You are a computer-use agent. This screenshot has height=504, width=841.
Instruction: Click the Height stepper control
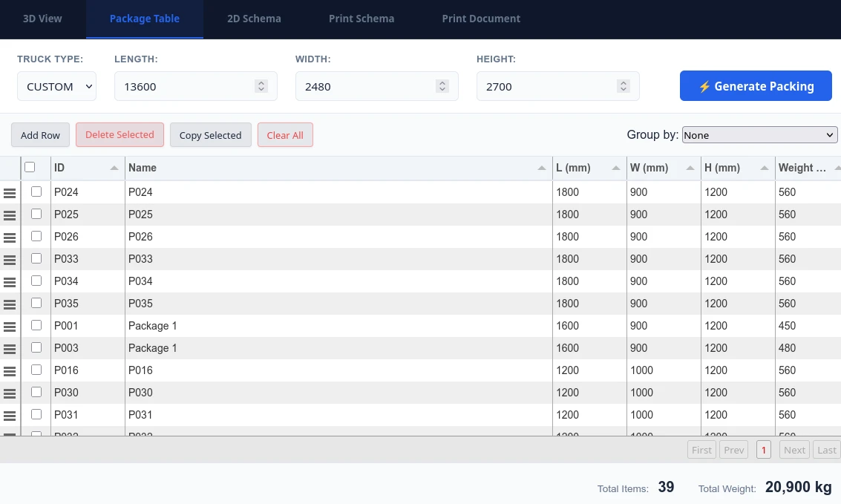pos(624,86)
